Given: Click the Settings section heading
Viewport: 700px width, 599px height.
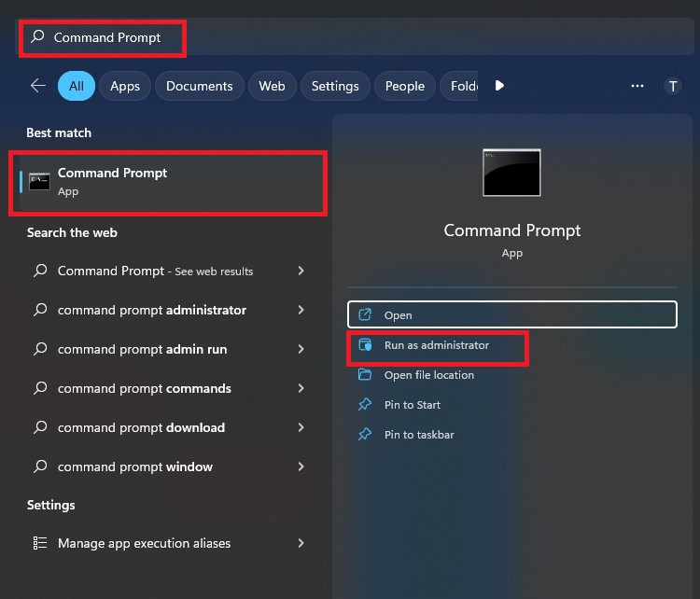Looking at the screenshot, I should (51, 506).
